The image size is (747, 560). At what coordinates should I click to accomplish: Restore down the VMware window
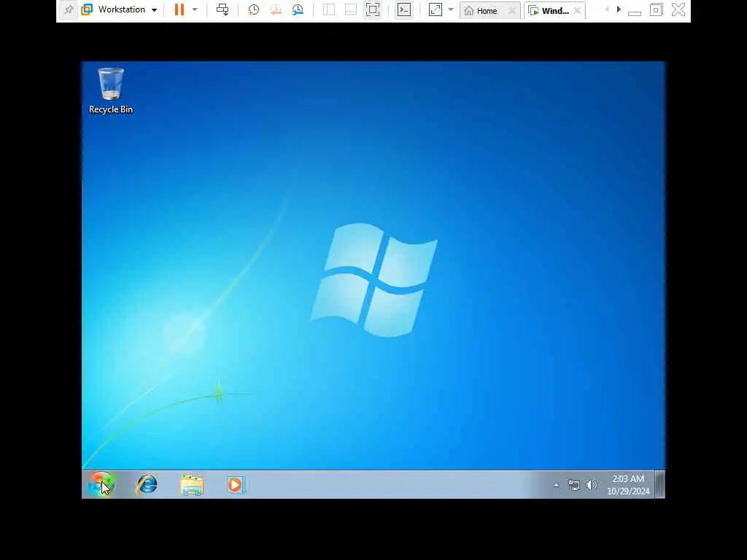656,10
